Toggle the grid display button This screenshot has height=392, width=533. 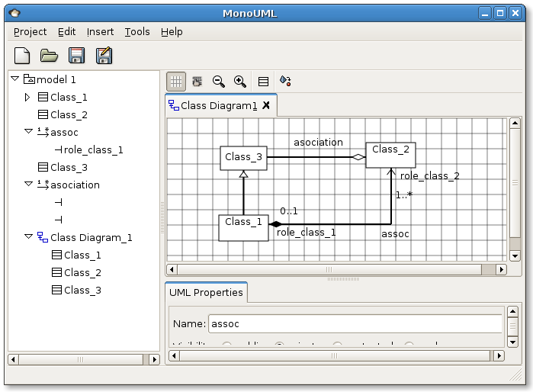point(176,82)
